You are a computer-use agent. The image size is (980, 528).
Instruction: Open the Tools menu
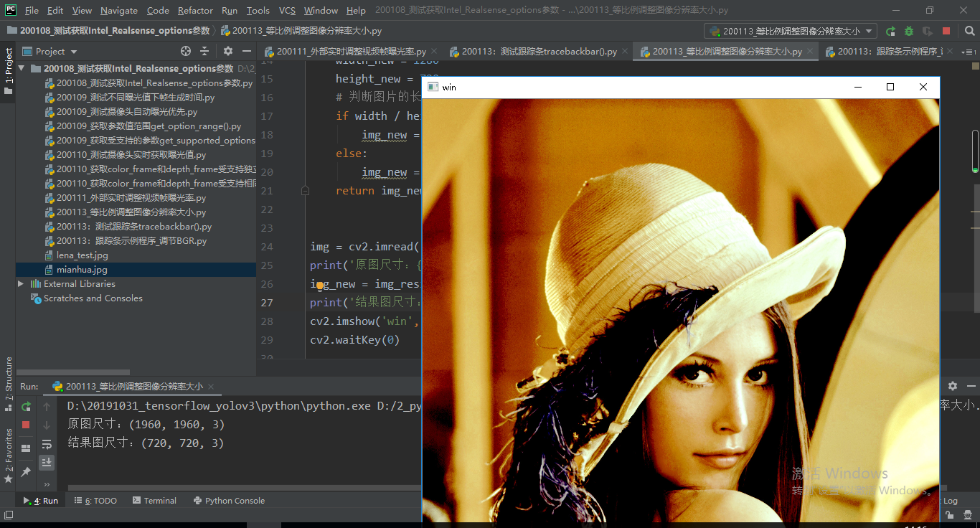coord(258,10)
